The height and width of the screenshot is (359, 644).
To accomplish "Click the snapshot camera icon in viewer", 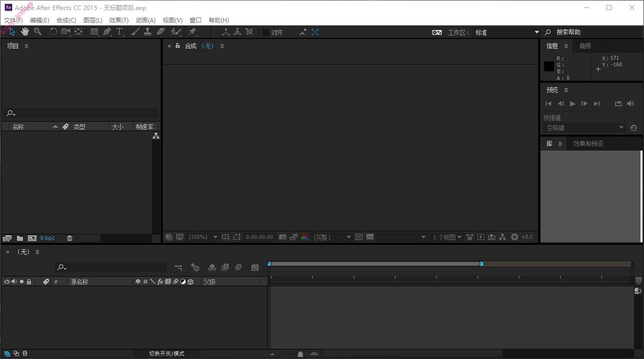I will point(283,237).
